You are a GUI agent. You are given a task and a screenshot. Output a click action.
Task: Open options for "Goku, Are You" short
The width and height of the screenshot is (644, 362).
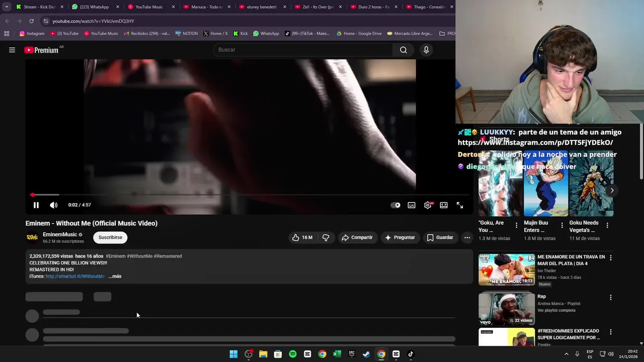516,225
